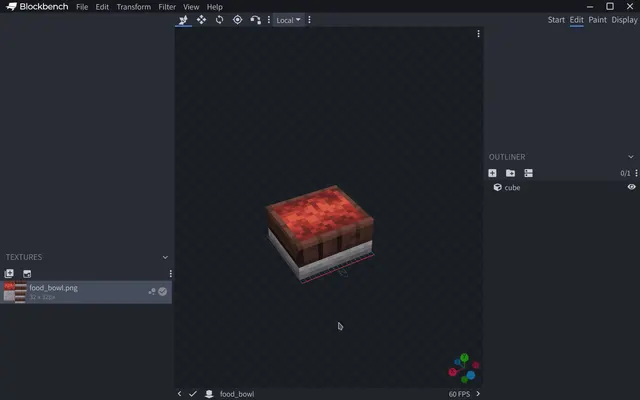Open the Help menu
Viewport: 640px width, 400px height.
click(x=214, y=7)
